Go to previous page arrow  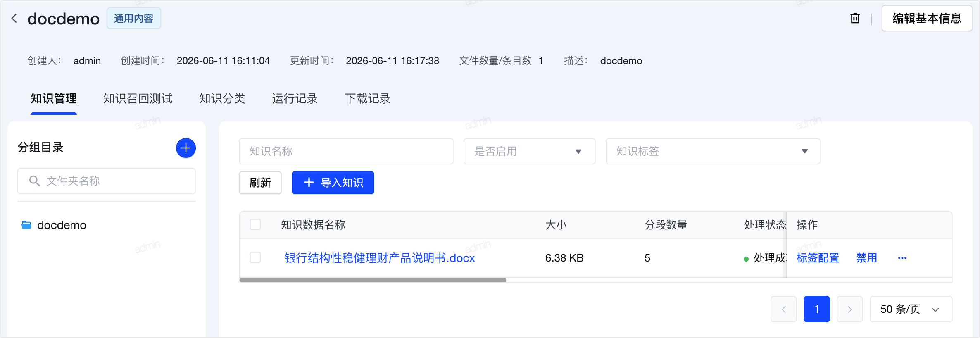pyautogui.click(x=783, y=309)
